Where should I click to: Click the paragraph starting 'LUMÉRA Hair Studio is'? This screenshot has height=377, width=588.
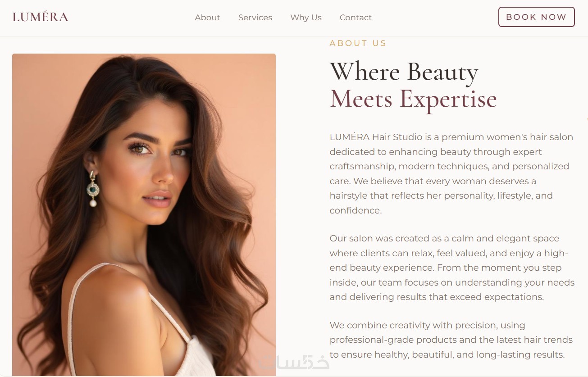[x=452, y=173]
